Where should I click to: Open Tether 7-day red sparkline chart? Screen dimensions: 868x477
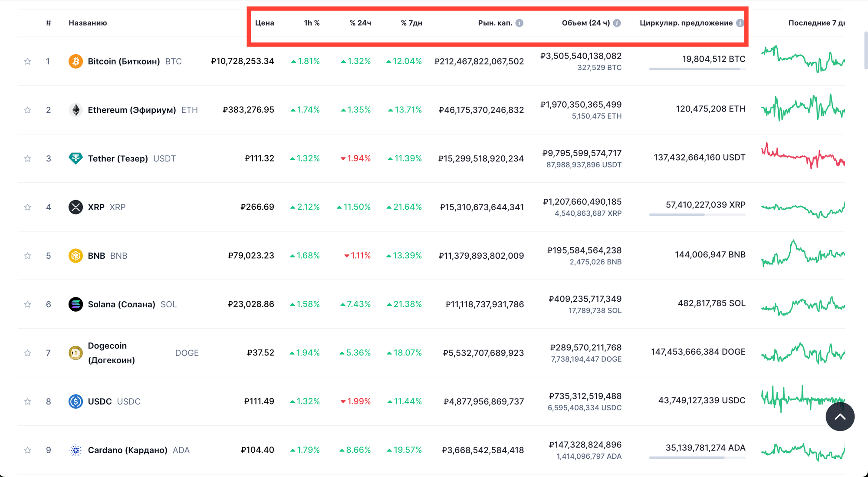803,157
